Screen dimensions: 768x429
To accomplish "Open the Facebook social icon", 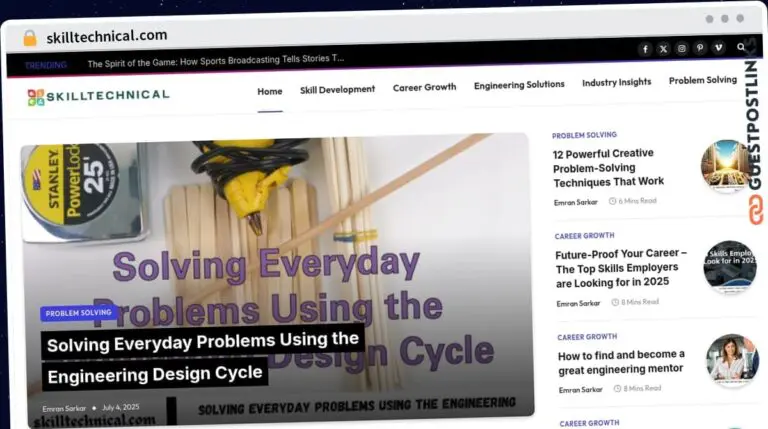I will click(x=644, y=48).
